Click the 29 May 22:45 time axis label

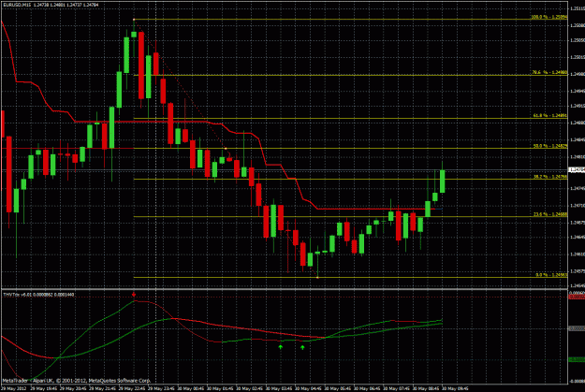coord(132,388)
